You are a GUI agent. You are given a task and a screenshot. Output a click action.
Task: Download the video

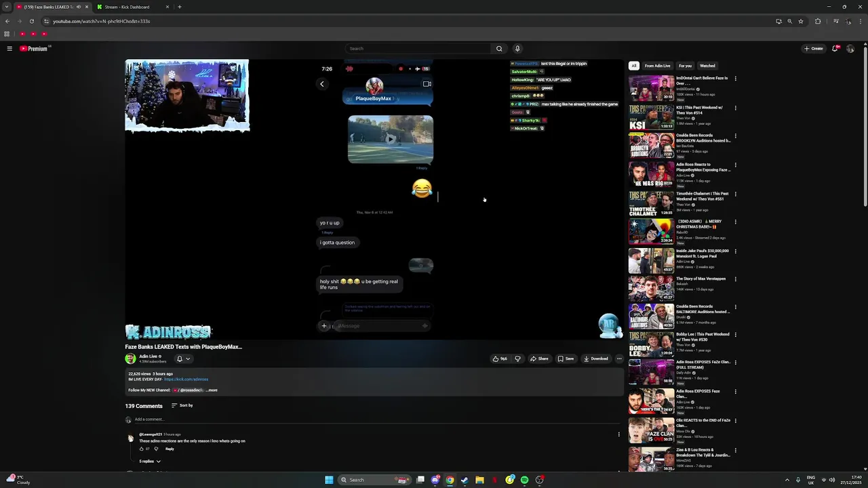point(596,359)
